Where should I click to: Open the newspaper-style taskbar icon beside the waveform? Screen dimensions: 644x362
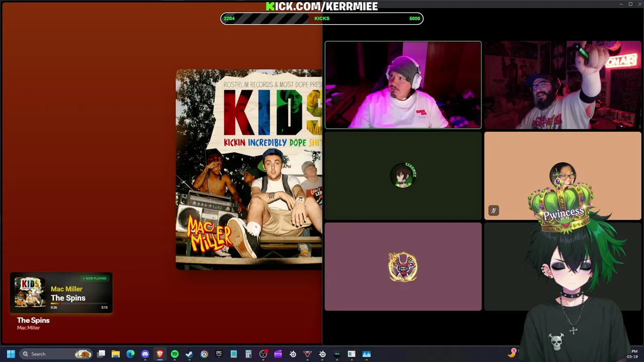click(x=352, y=354)
